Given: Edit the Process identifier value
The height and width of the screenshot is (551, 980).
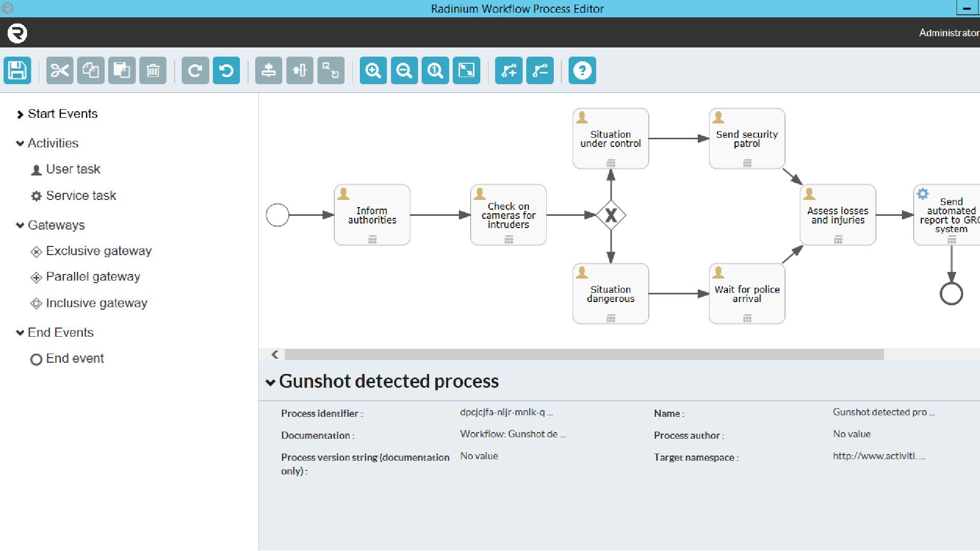Looking at the screenshot, I should 506,412.
